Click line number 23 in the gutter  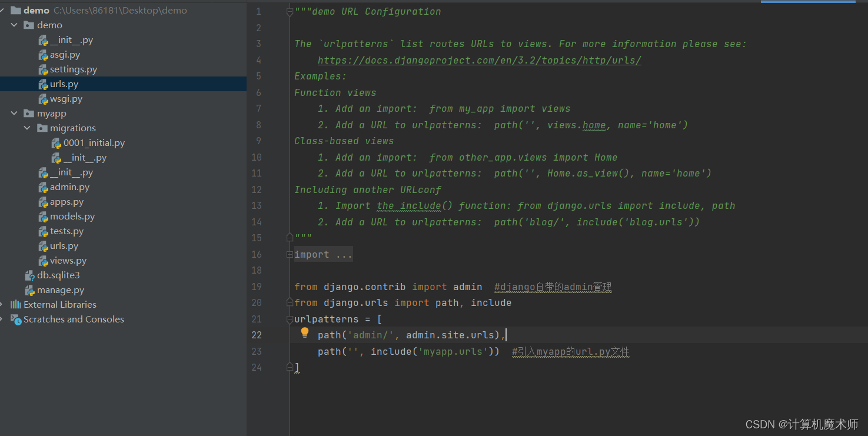pos(256,351)
